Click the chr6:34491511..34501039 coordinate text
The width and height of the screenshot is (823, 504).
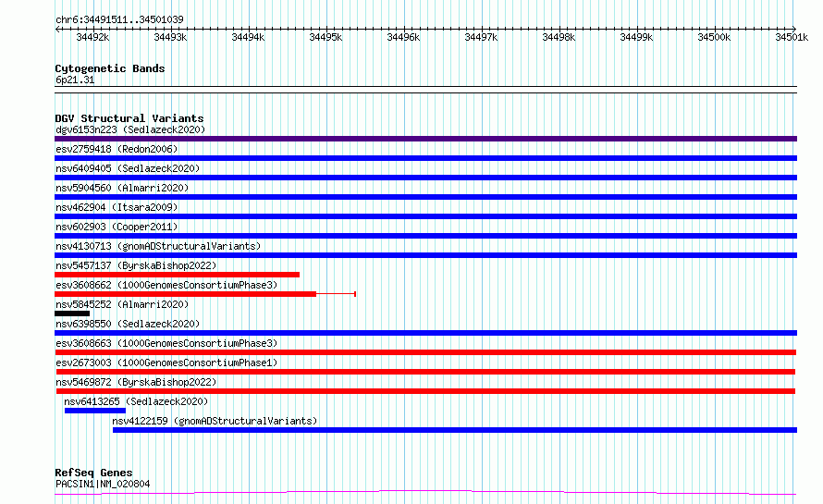pos(119,20)
